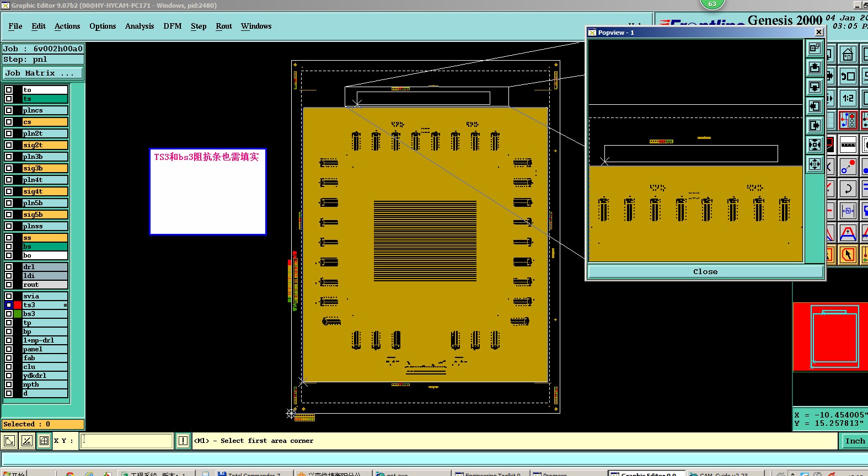Select the 1:2 zoom icon
868x476 pixels.
pos(848,98)
